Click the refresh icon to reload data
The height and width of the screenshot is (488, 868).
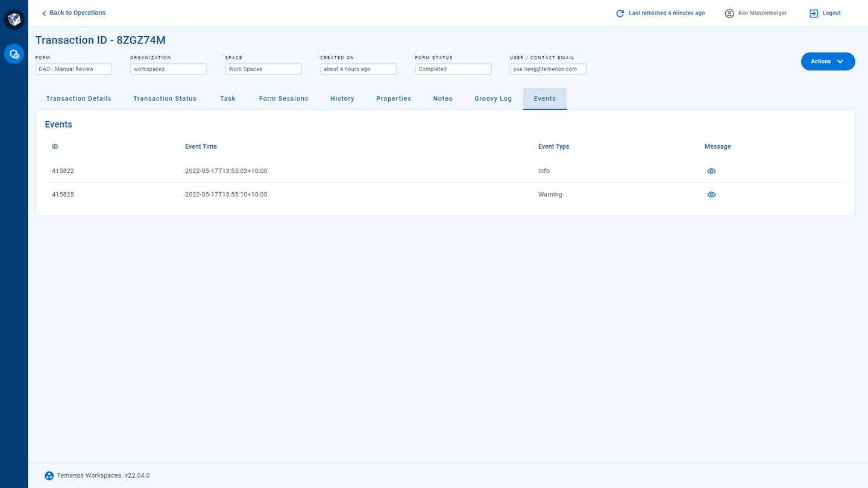(620, 13)
